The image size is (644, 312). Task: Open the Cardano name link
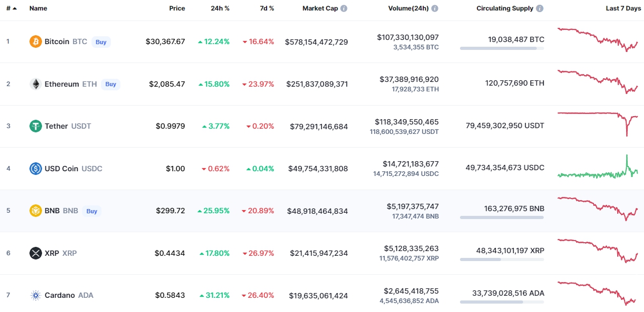[60, 295]
